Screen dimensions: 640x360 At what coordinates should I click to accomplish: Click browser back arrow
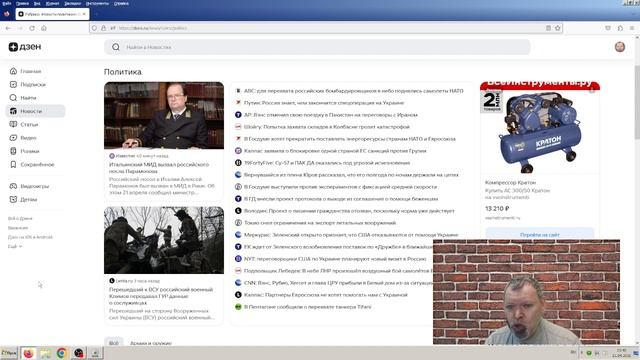click(x=8, y=28)
